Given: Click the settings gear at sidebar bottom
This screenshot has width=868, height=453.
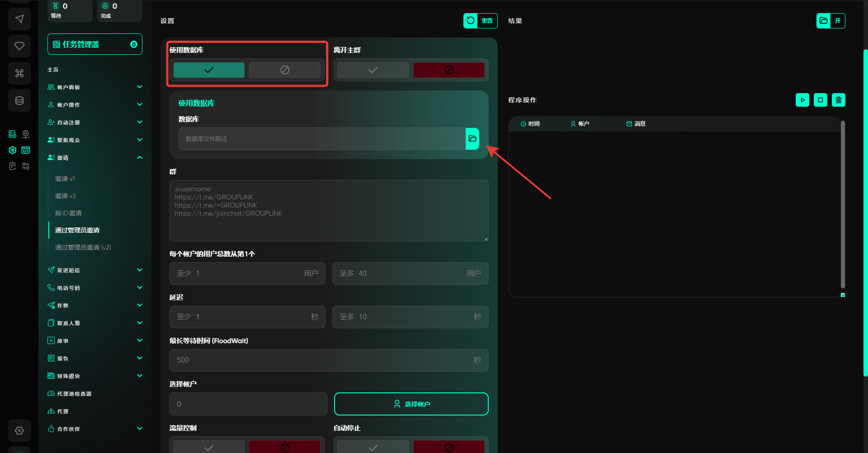Looking at the screenshot, I should click(19, 430).
